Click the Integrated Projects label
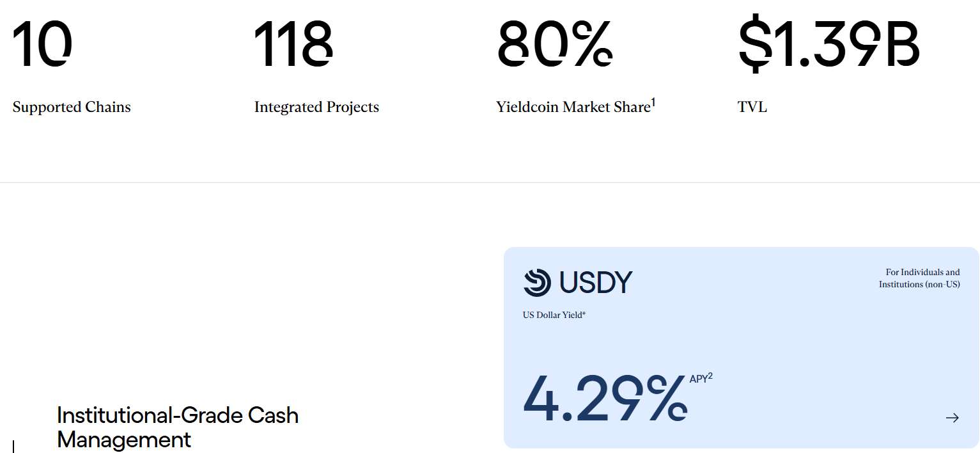The height and width of the screenshot is (453, 980). pyautogui.click(x=316, y=107)
